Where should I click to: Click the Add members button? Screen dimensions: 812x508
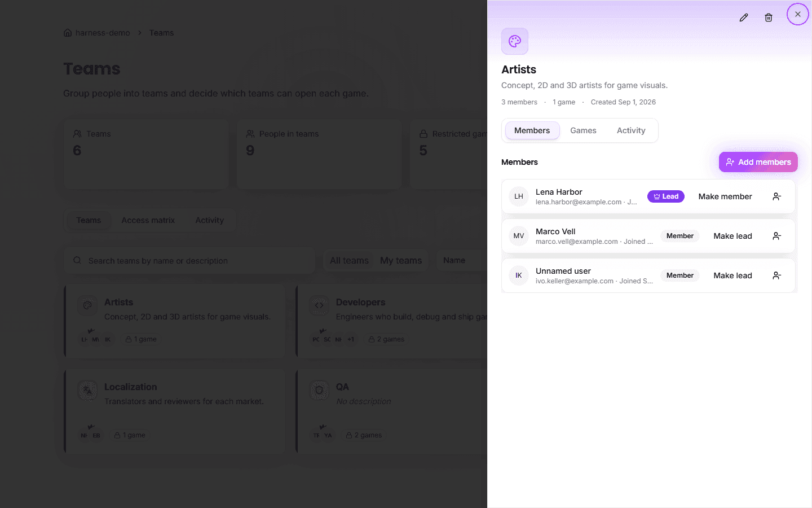point(758,162)
